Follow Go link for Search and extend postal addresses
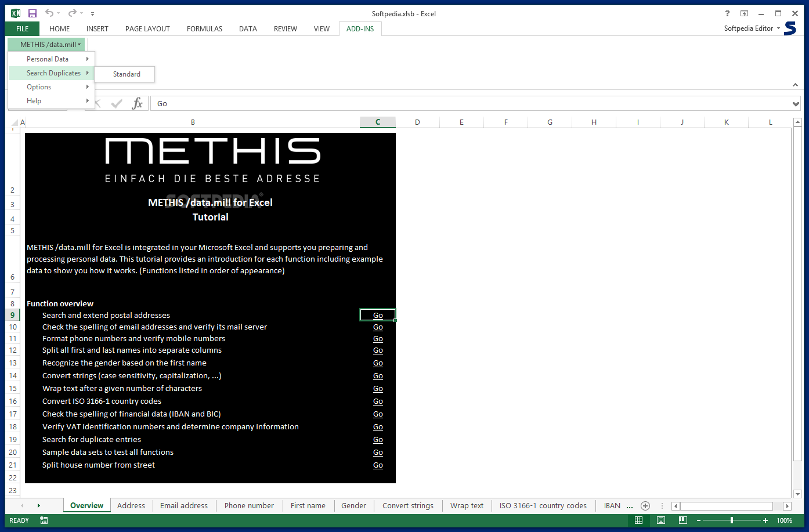This screenshot has height=532, width=809. point(378,316)
